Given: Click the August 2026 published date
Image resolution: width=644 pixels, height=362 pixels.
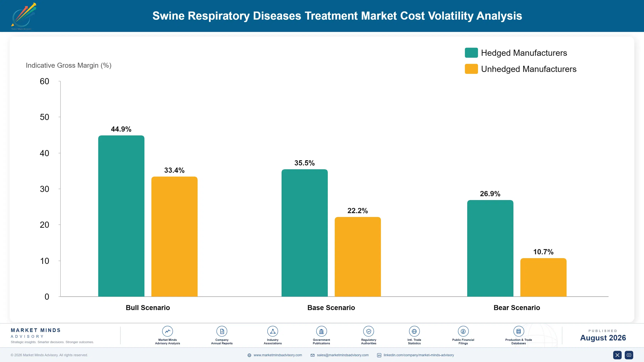Looking at the screenshot, I should (x=603, y=338).
